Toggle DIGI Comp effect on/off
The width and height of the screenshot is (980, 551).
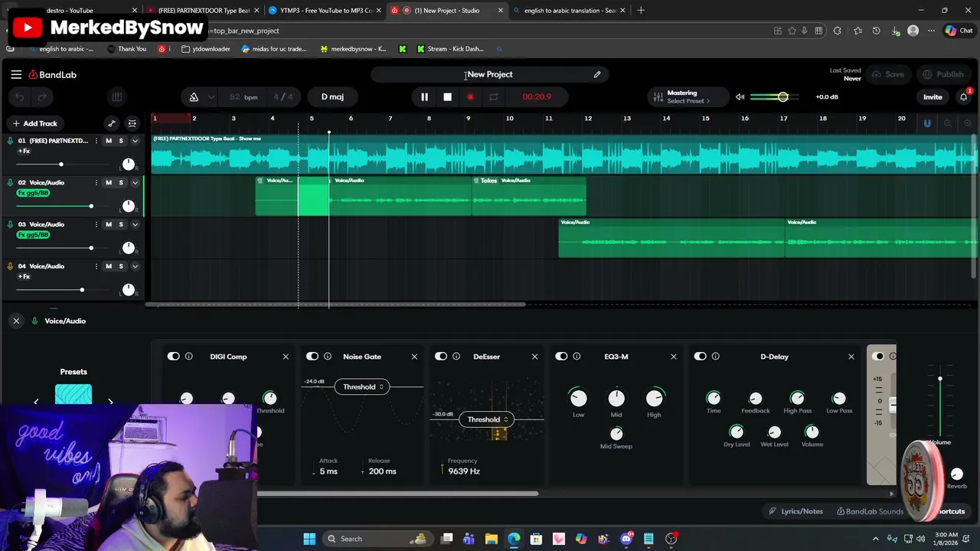(174, 357)
